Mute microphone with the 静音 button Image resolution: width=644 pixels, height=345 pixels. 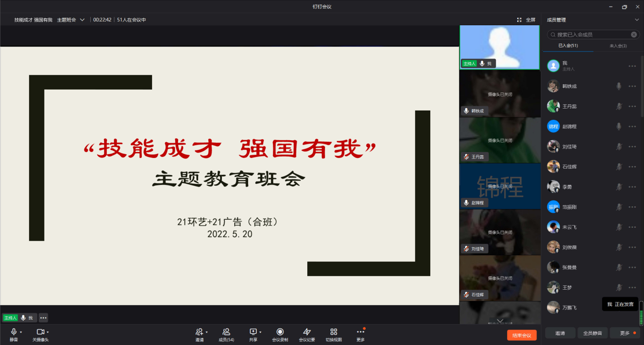point(13,334)
